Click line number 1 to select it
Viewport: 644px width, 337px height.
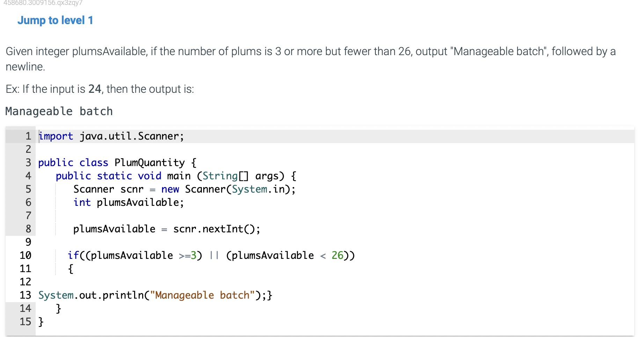pos(28,136)
